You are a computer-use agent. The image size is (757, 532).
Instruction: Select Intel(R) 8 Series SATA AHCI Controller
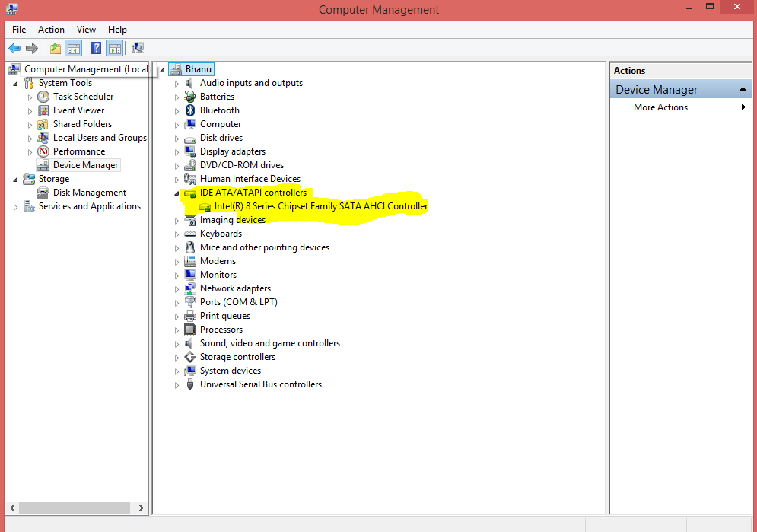pos(320,206)
